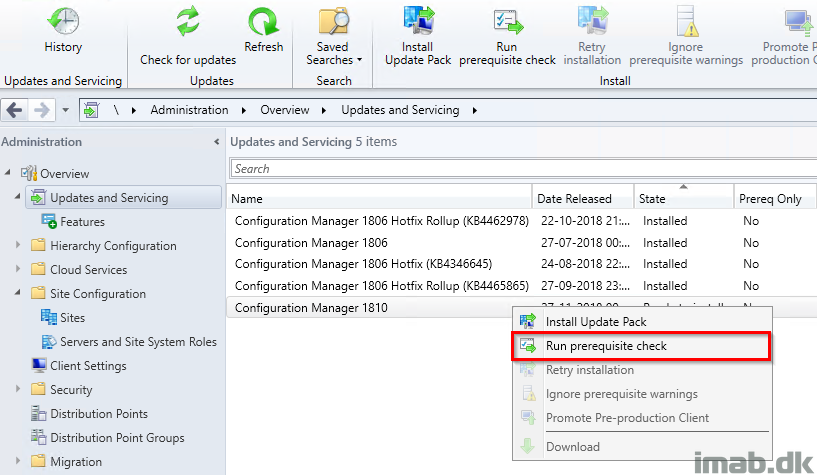Sort by the State column header
The width and height of the screenshot is (817, 475).
coord(684,198)
